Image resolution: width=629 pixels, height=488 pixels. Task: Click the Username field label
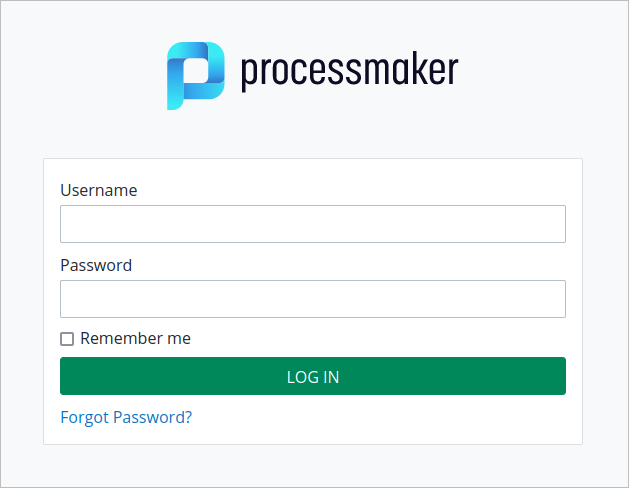click(x=98, y=190)
